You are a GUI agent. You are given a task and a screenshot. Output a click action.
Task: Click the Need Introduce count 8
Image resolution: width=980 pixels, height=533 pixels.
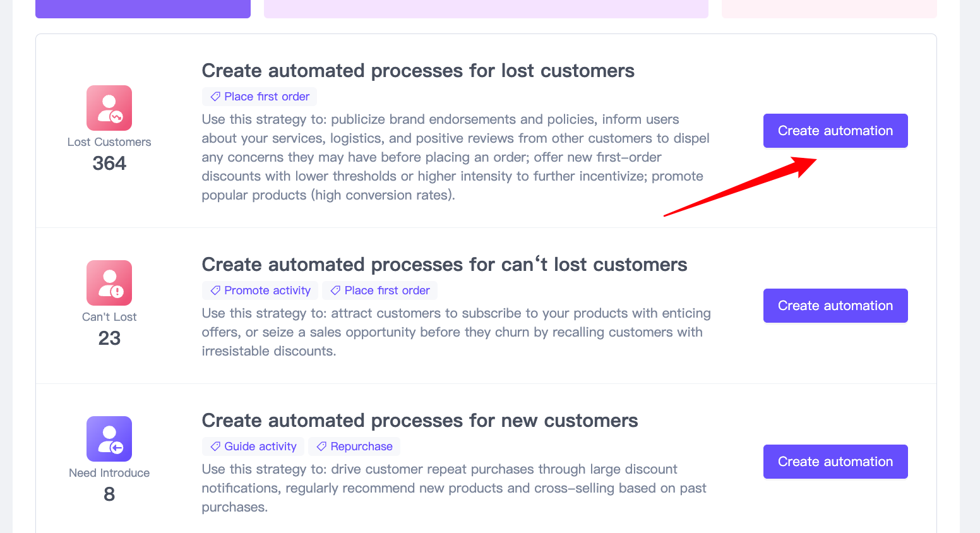pyautogui.click(x=109, y=494)
